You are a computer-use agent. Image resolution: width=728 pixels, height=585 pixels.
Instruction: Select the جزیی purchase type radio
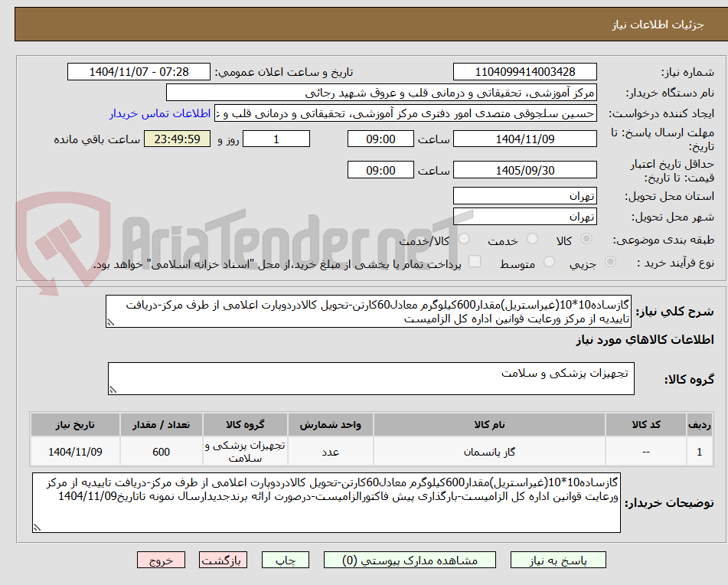coord(611,262)
